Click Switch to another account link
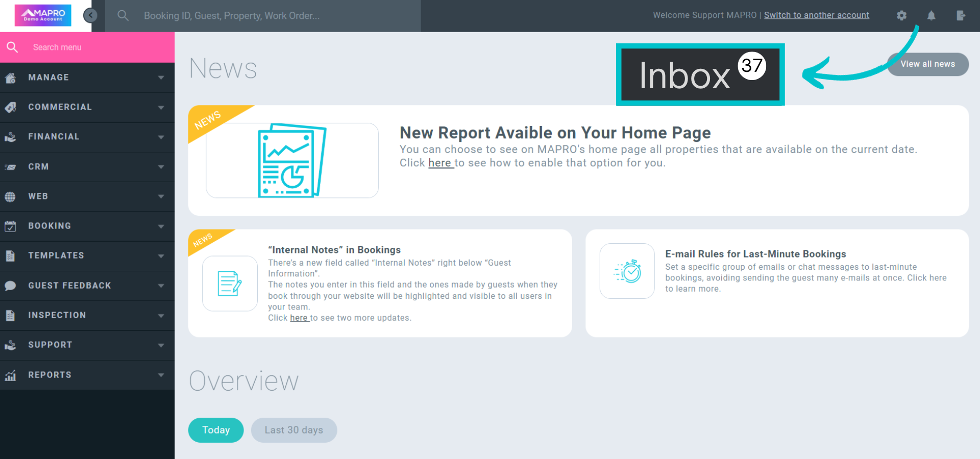The image size is (980, 459). tap(816, 15)
